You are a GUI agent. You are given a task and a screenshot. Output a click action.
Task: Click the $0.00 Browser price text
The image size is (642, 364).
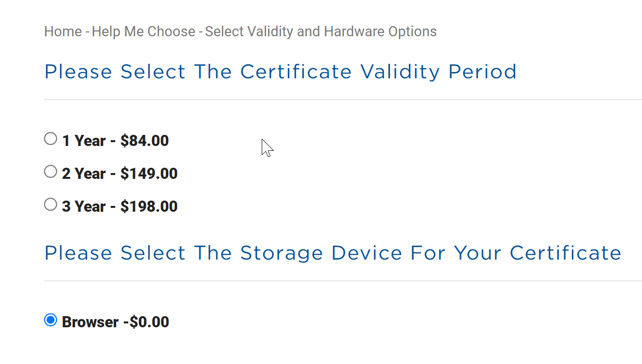pyautogui.click(x=149, y=322)
